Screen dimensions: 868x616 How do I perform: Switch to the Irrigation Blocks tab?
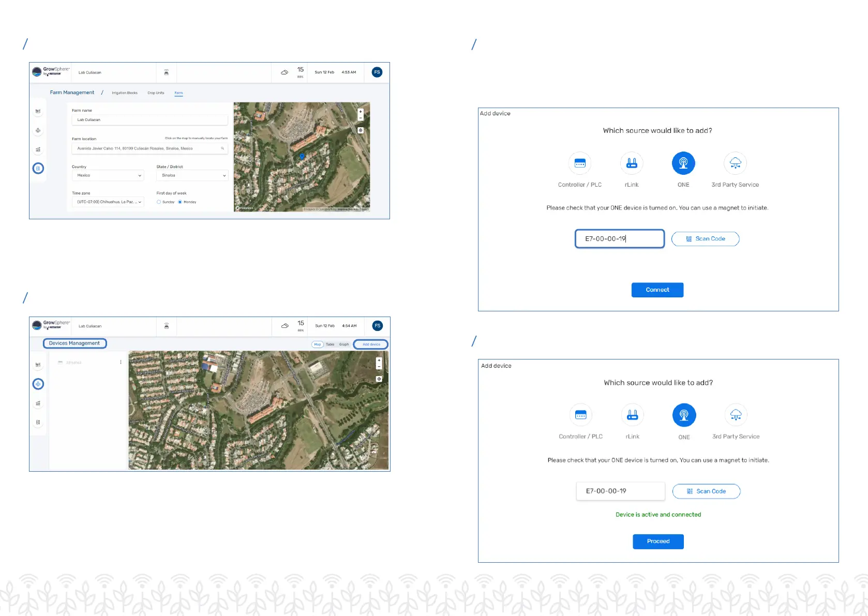click(125, 93)
